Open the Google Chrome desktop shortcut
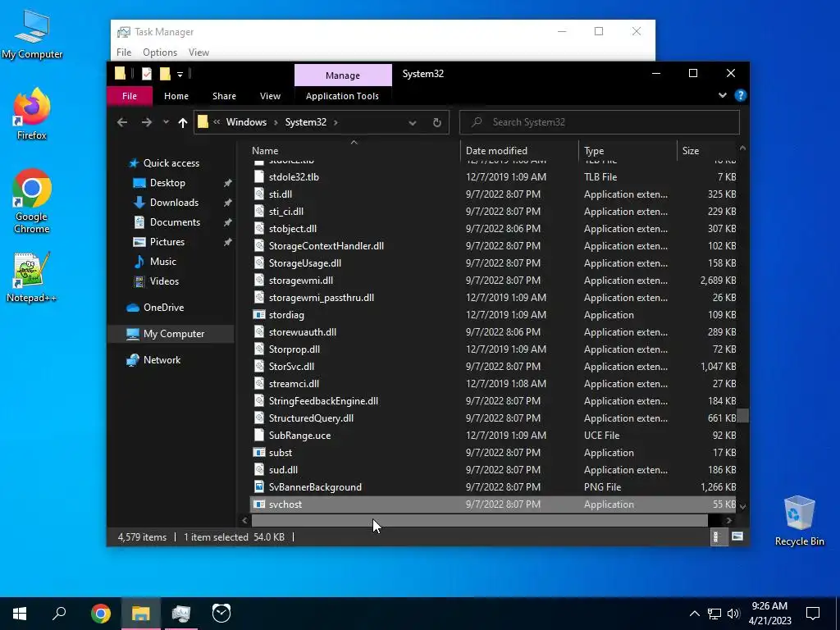The height and width of the screenshot is (630, 840). click(32, 202)
